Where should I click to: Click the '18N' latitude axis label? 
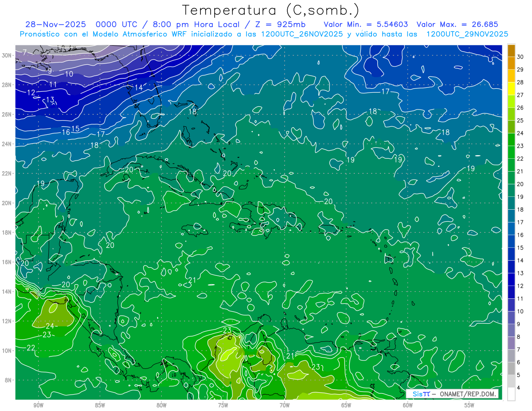6,232
